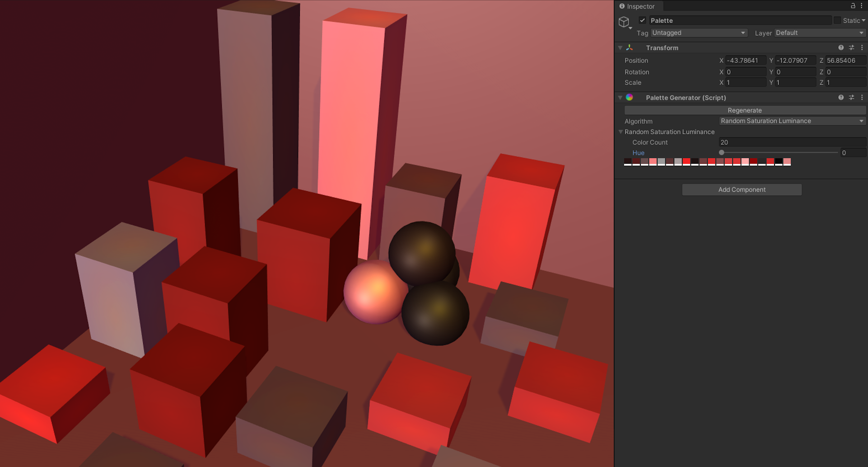This screenshot has width=868, height=467.
Task: Open Palette Generator's three-dot context menu
Action: point(862,97)
